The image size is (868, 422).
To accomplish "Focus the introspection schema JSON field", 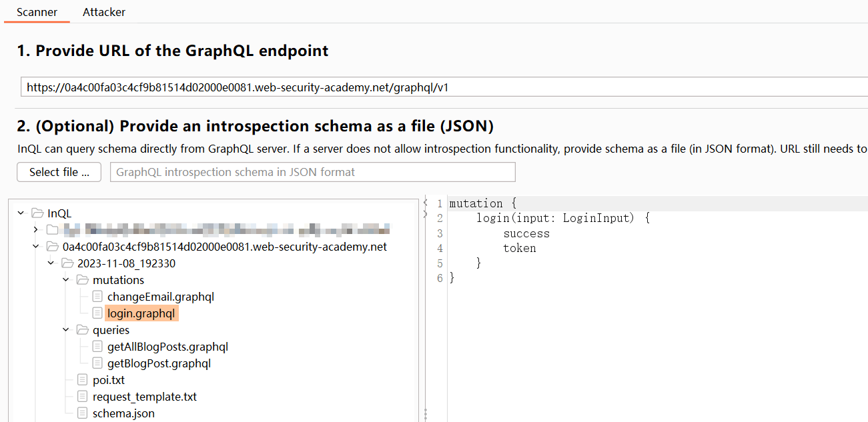I will pyautogui.click(x=312, y=172).
